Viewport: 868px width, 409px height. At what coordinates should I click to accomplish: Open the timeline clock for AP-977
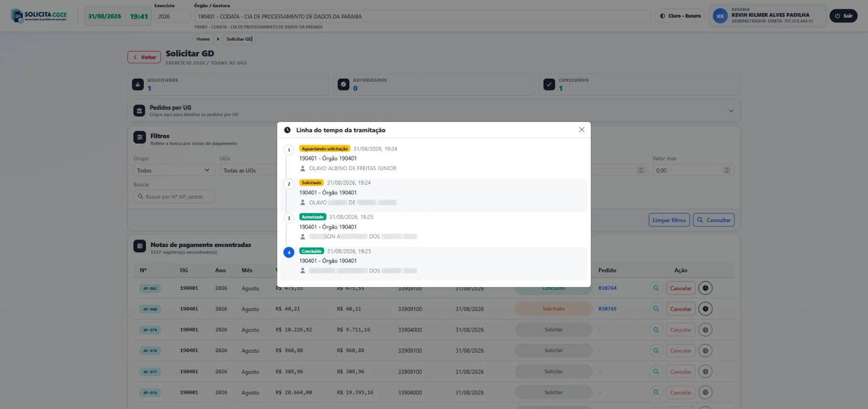pos(705,371)
